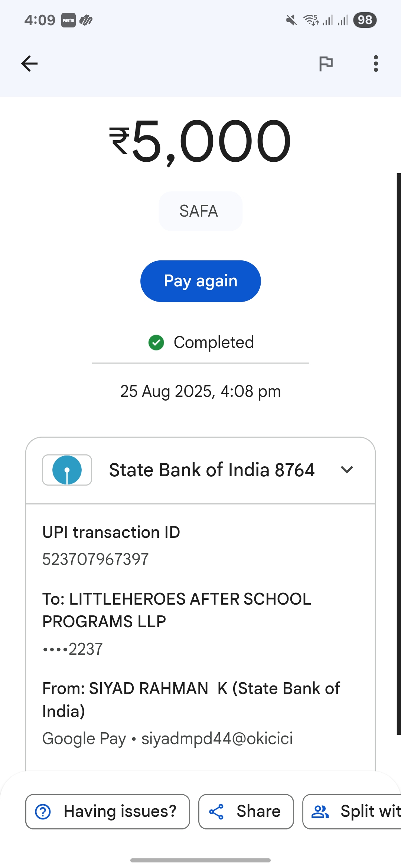The width and height of the screenshot is (401, 868).
Task: Tap the Share button label
Action: [258, 812]
